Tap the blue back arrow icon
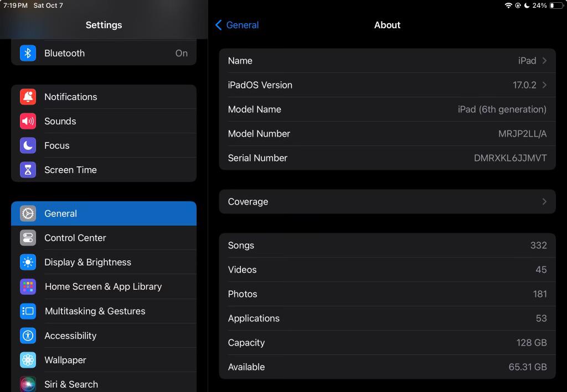The height and width of the screenshot is (392, 567). point(218,25)
